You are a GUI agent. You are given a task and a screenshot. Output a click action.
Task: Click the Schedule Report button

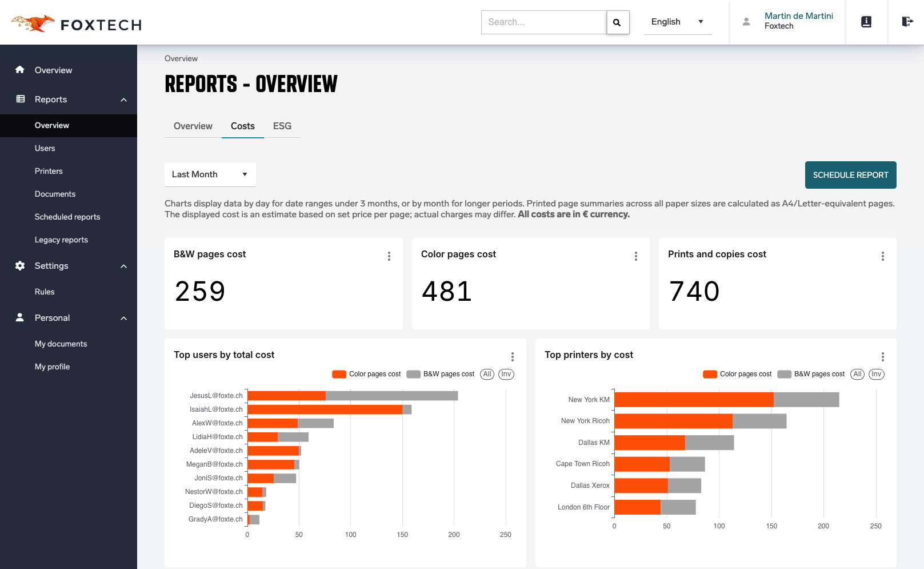tap(850, 175)
